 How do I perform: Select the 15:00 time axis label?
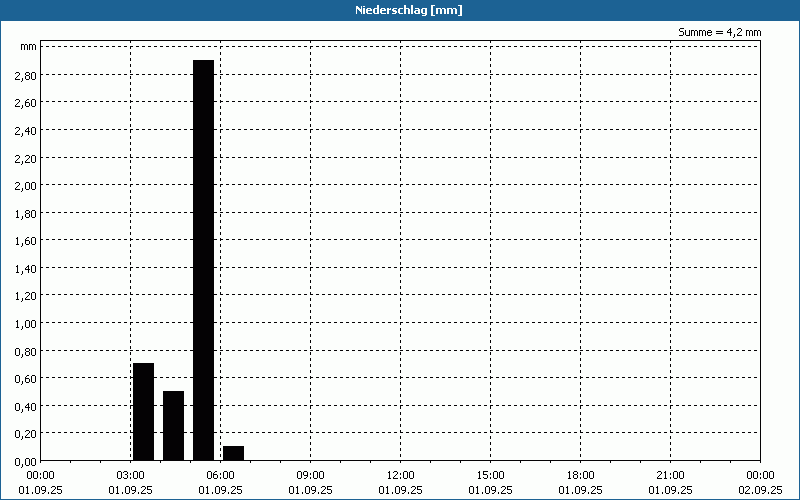pyautogui.click(x=491, y=475)
